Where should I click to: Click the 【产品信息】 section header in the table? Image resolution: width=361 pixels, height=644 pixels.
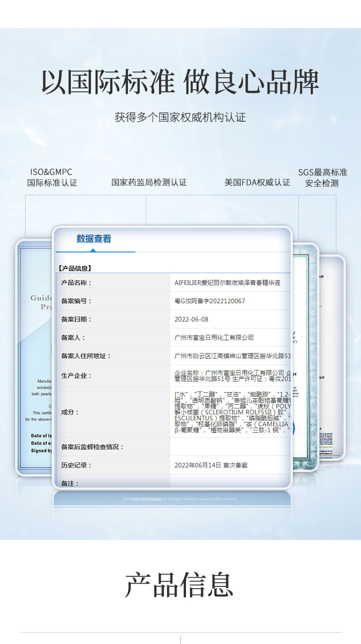tap(75, 268)
